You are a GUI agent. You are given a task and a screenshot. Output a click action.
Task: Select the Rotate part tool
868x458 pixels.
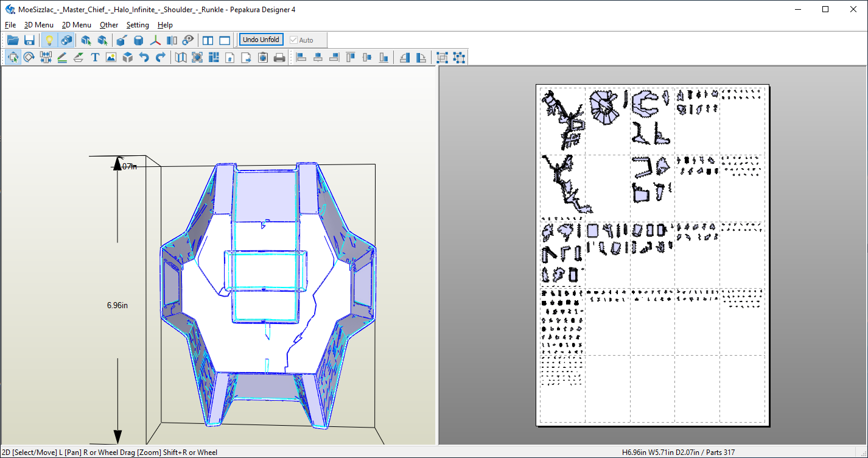coord(29,57)
